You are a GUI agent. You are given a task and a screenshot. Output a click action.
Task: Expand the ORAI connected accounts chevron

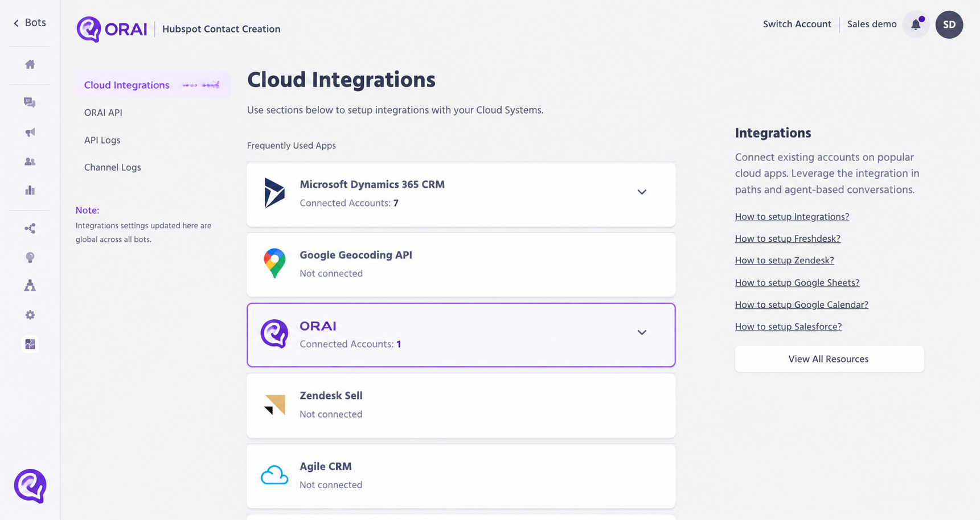pyautogui.click(x=642, y=333)
